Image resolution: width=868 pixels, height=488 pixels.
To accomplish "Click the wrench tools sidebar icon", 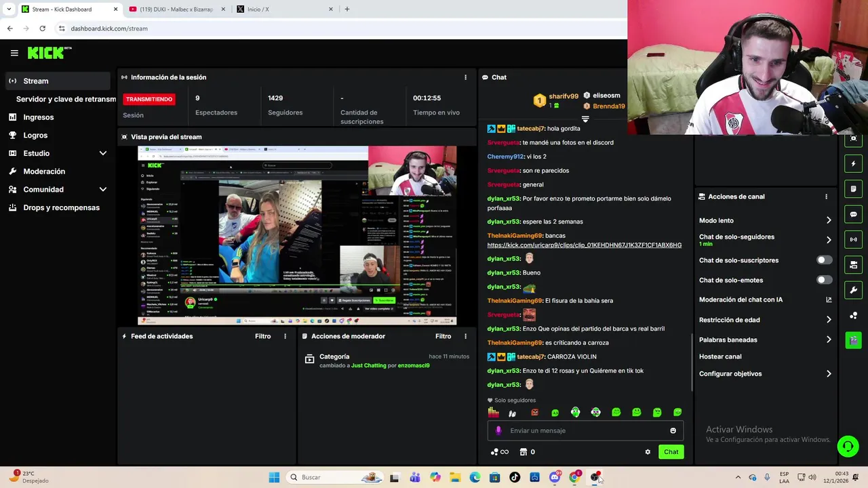I will point(854,290).
